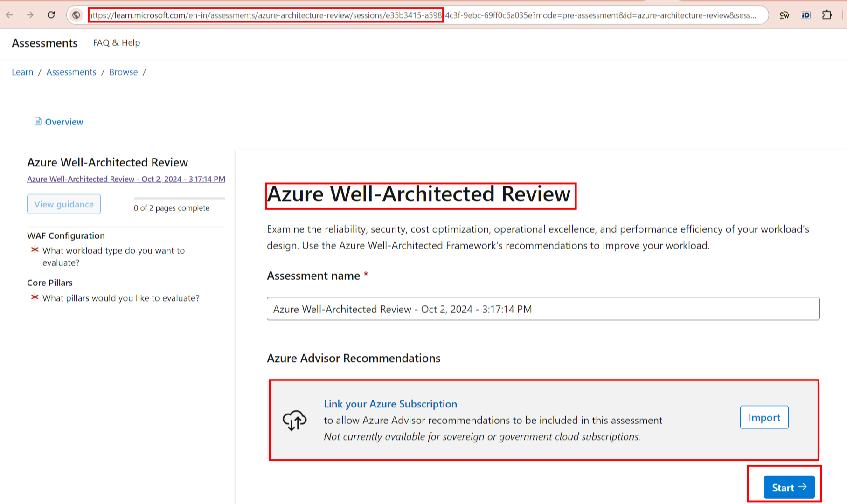This screenshot has height=504, width=847.
Task: Click the cloud import icon beside Link your Azure Subscription
Action: pos(295,420)
